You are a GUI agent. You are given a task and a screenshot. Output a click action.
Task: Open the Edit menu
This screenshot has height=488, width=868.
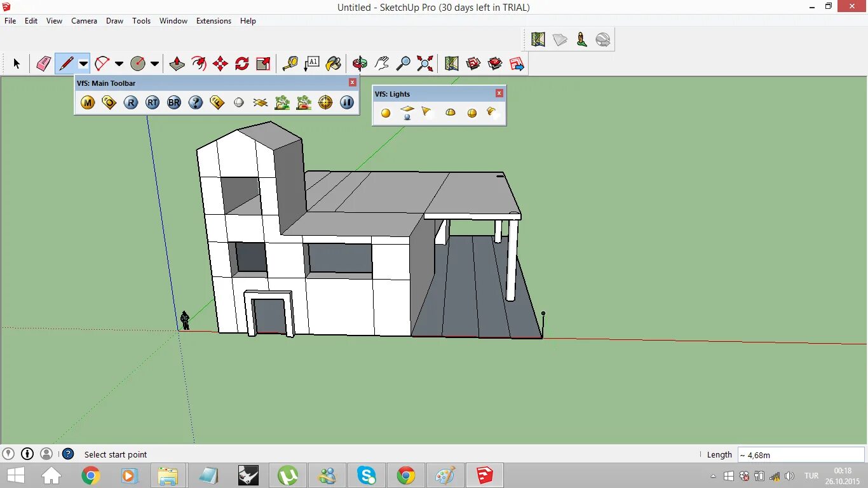(31, 21)
